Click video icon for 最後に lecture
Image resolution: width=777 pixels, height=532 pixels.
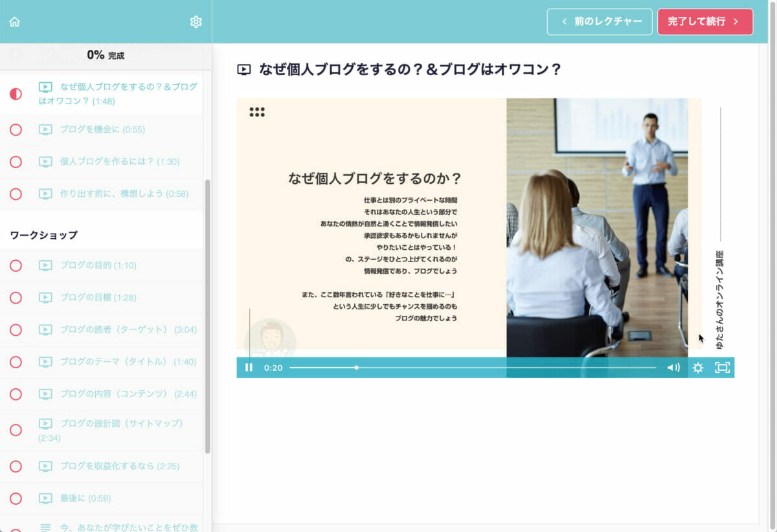click(x=45, y=498)
